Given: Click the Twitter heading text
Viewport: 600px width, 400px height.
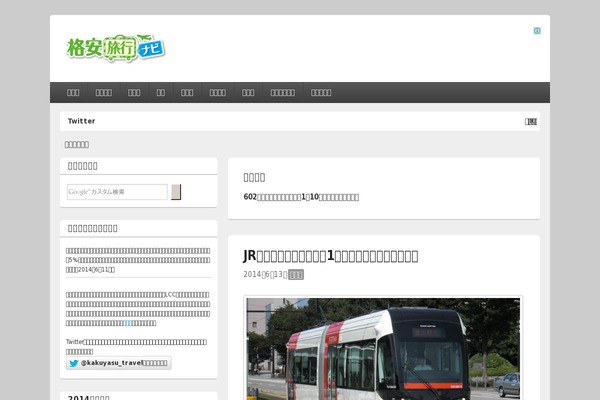Looking at the screenshot, I should pos(82,121).
